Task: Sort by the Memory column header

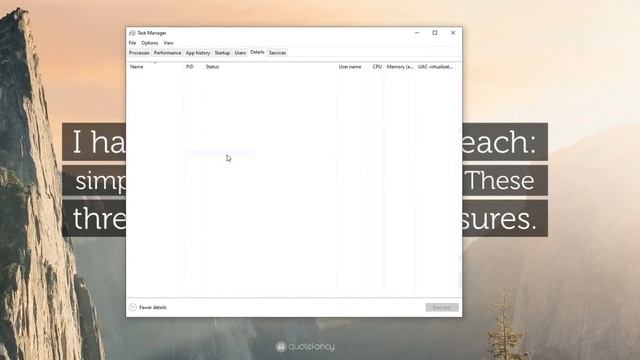Action: (400, 67)
